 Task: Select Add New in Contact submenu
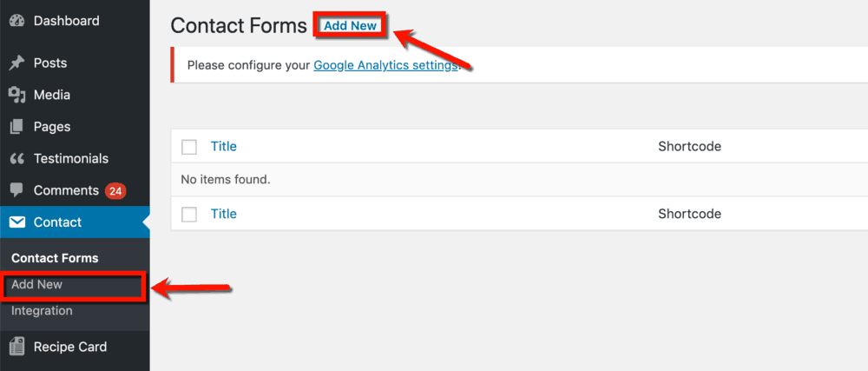37,285
